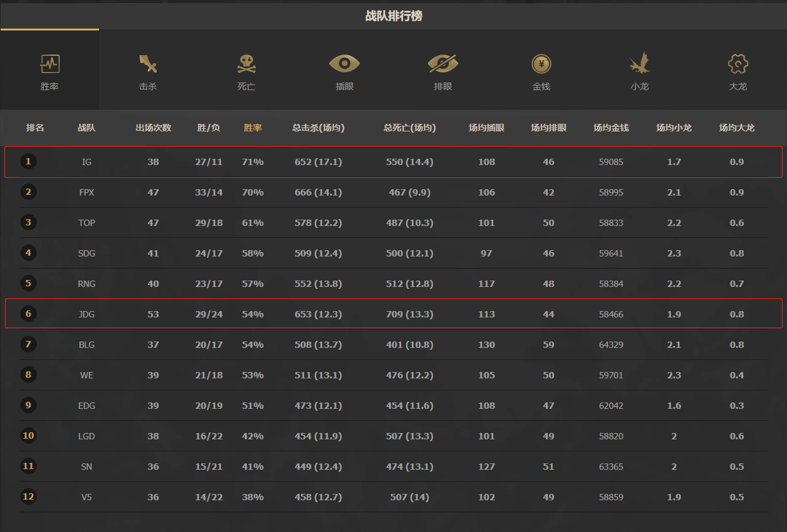Click the 排名 column header
Viewport: 787px width, 532px height.
point(36,128)
